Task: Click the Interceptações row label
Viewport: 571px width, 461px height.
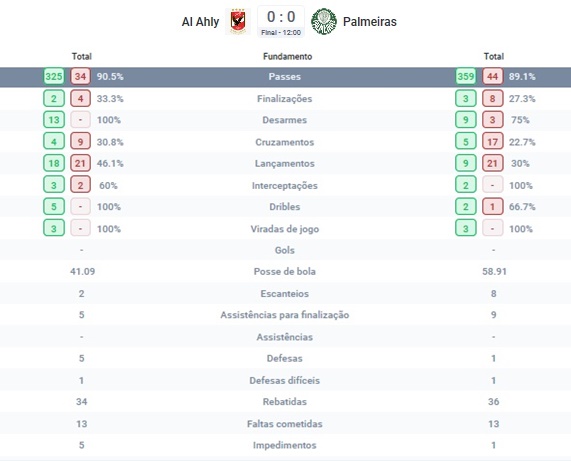Action: [285, 185]
